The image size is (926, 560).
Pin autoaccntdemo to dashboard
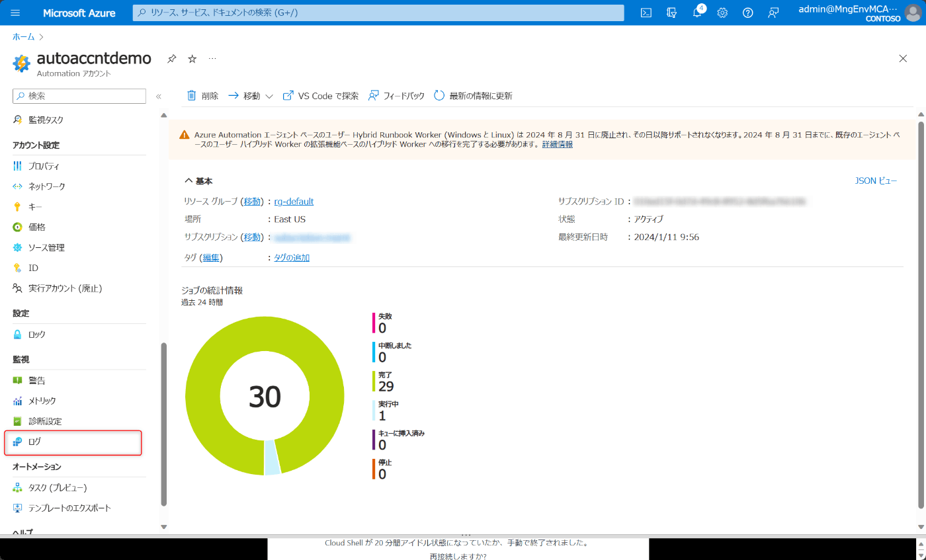click(x=172, y=59)
